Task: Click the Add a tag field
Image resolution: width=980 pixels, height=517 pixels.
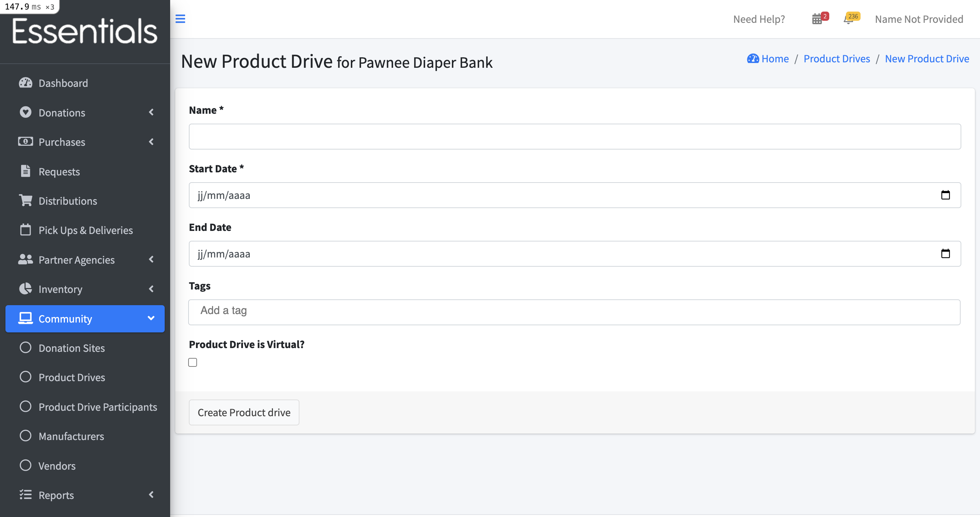Action: pos(574,312)
